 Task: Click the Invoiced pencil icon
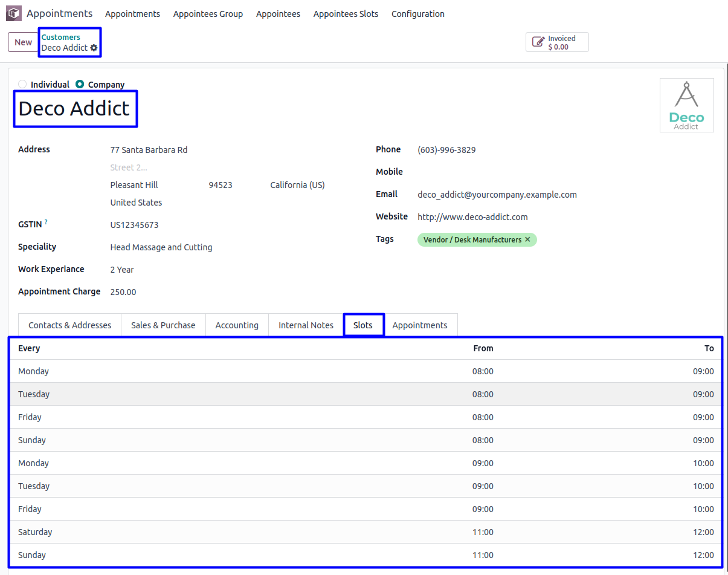point(538,42)
